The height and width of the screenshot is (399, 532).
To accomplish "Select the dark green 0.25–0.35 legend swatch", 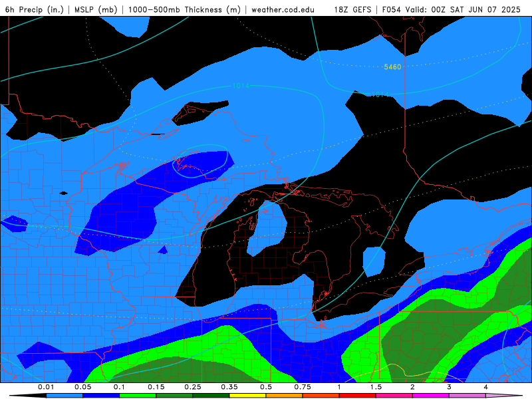I will tap(211, 396).
